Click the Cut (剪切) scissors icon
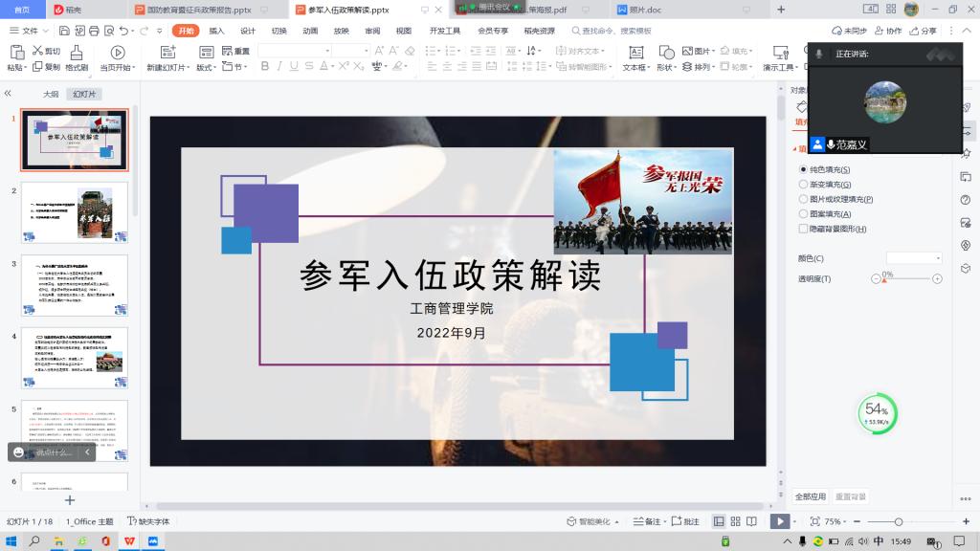The height and width of the screenshot is (551, 980). pos(37,51)
